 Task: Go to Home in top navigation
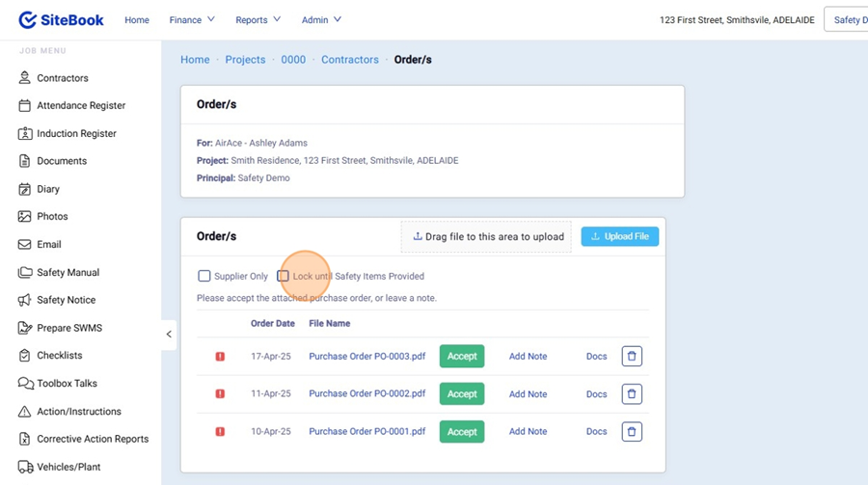pyautogui.click(x=137, y=19)
